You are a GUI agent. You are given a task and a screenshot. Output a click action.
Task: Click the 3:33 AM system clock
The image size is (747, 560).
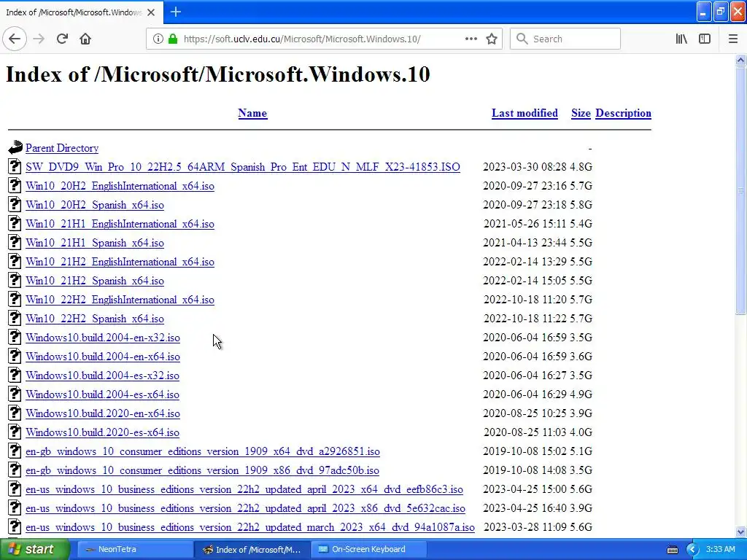pyautogui.click(x=720, y=550)
